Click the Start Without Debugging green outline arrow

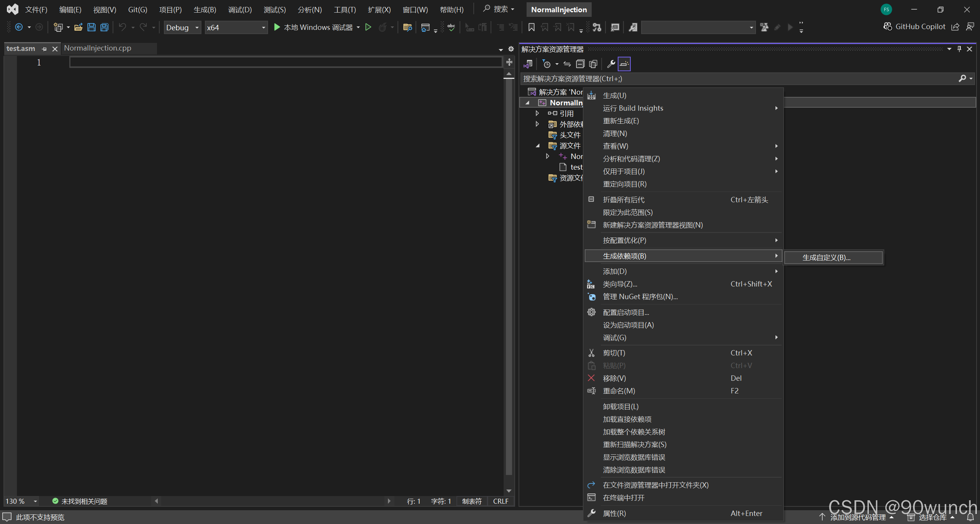(x=368, y=27)
